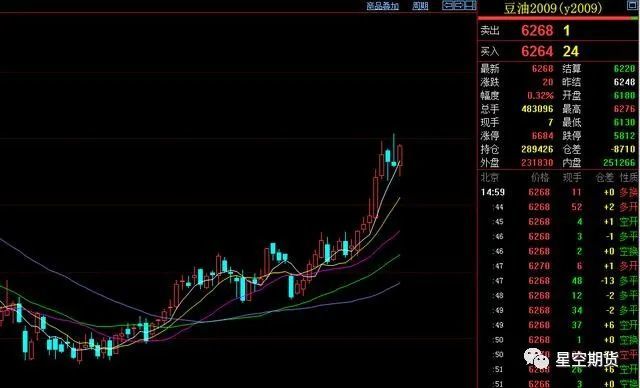
Task: Select the 最高 value 6276
Action: coord(624,109)
